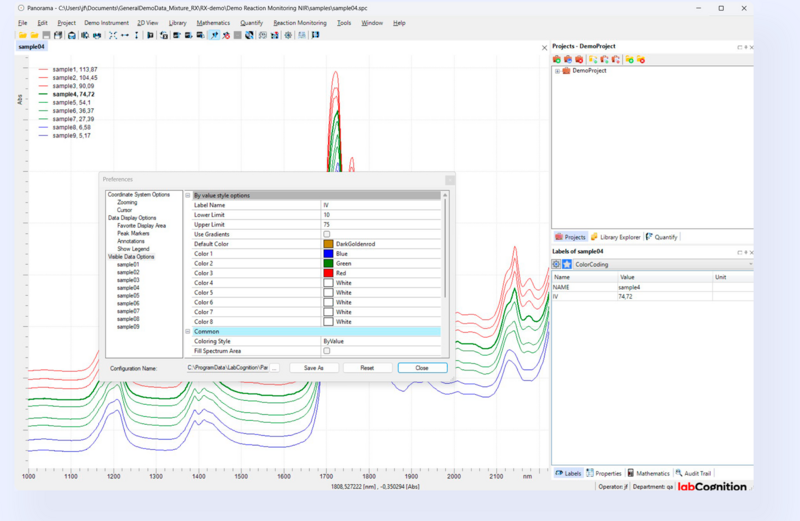The width and height of the screenshot is (800, 521).
Task: Click the blue star icon in Labels panel
Action: pos(567,264)
